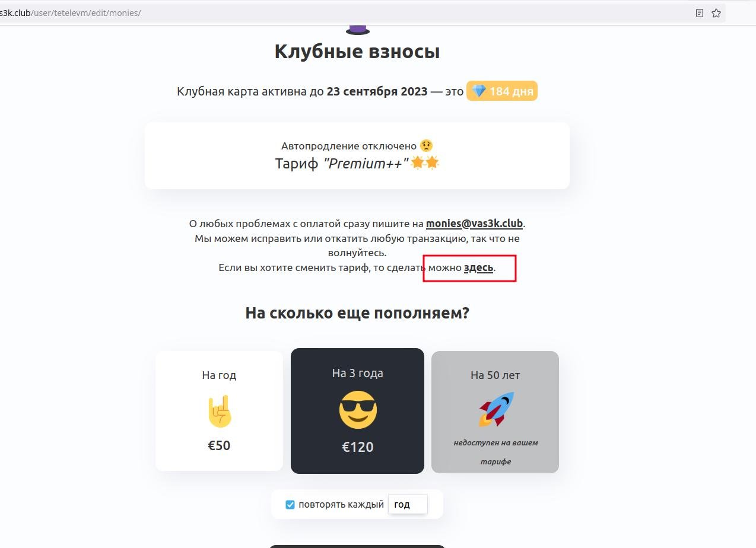
Task: Click the "недоступен на вашем тарифе" notice
Action: pos(495,452)
